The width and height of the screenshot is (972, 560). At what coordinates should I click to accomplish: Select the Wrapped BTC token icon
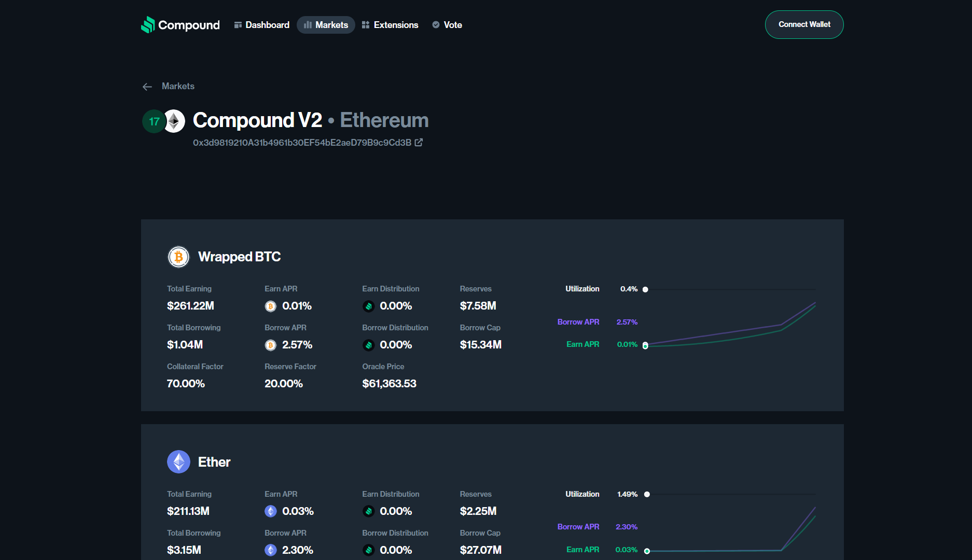coord(178,256)
